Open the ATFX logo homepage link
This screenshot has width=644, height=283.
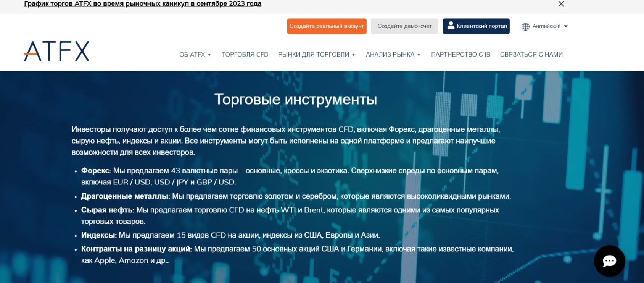[56, 51]
